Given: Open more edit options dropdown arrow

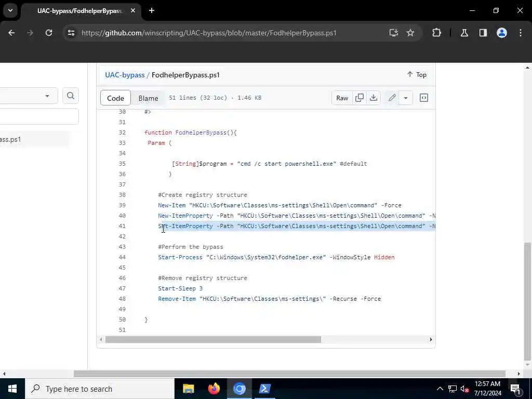Looking at the screenshot, I should pyautogui.click(x=405, y=98).
